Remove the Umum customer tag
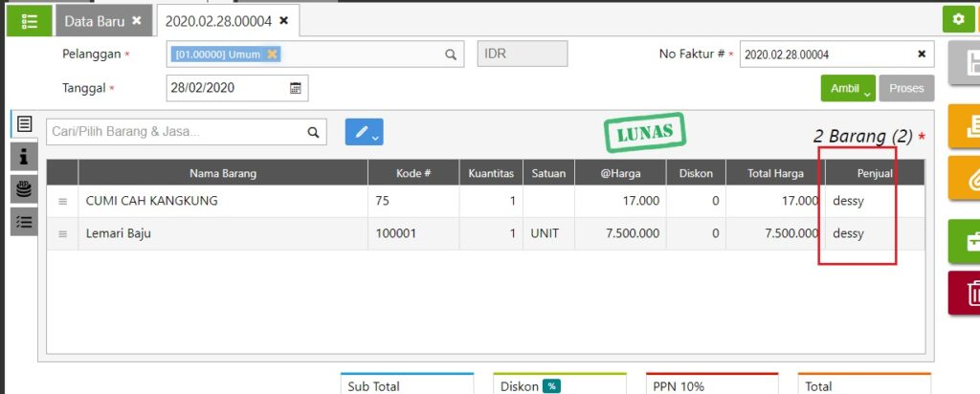This screenshot has width=980, height=394. 273,55
